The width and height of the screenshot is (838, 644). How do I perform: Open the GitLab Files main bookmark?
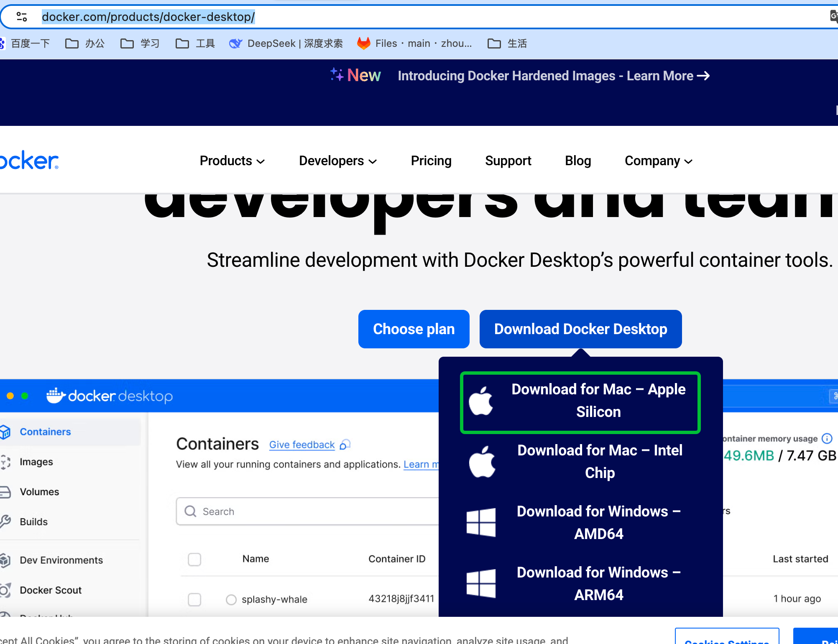(414, 43)
